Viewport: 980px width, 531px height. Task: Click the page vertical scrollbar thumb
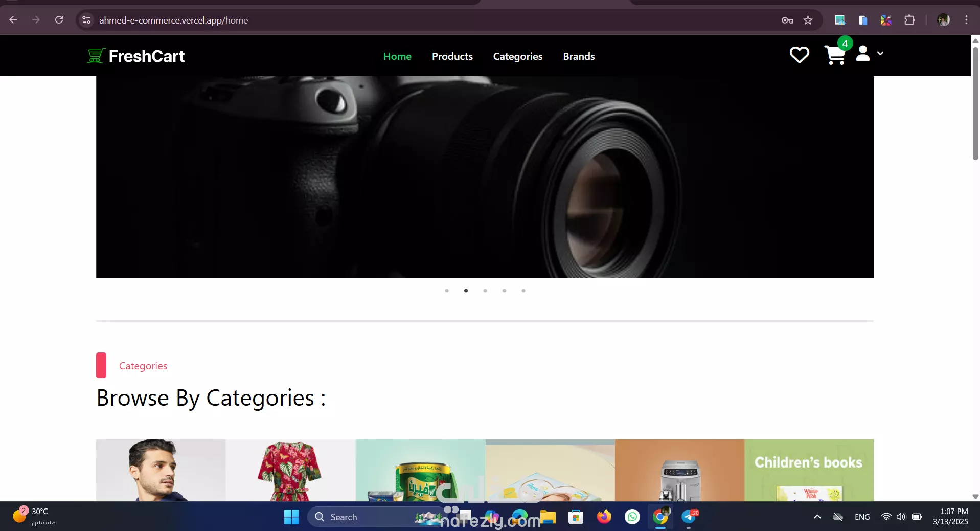click(x=975, y=103)
